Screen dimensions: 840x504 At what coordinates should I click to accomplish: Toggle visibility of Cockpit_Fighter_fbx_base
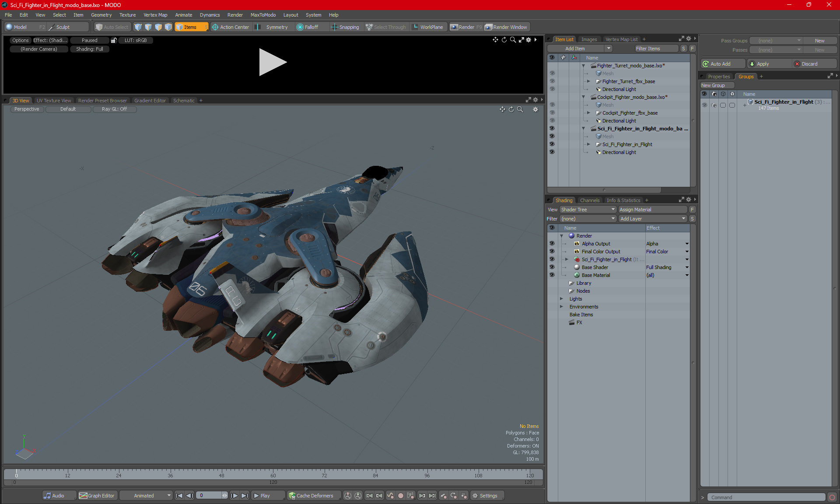[x=552, y=113]
